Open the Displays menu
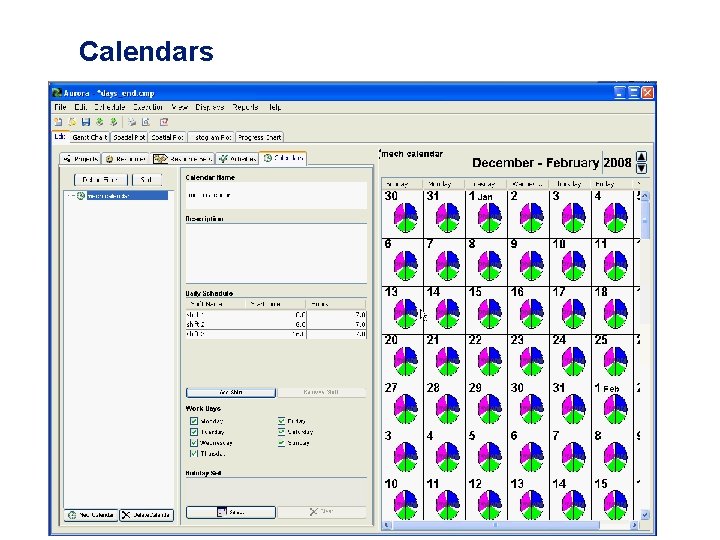720x540 pixels. pyautogui.click(x=209, y=107)
